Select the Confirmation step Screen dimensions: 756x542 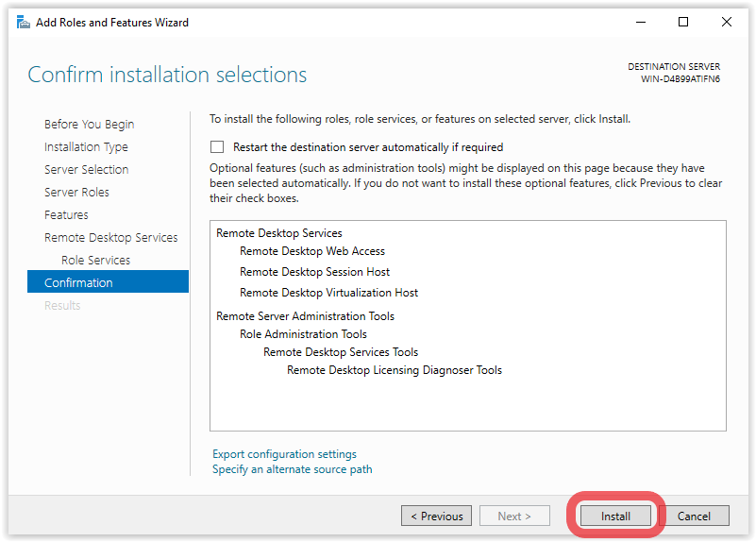click(78, 282)
